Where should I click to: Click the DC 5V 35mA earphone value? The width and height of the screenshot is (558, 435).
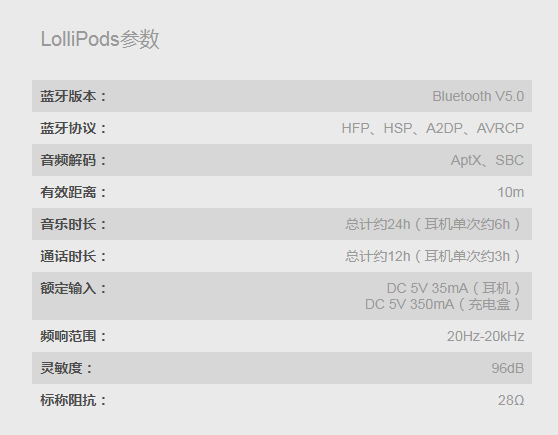click(454, 288)
